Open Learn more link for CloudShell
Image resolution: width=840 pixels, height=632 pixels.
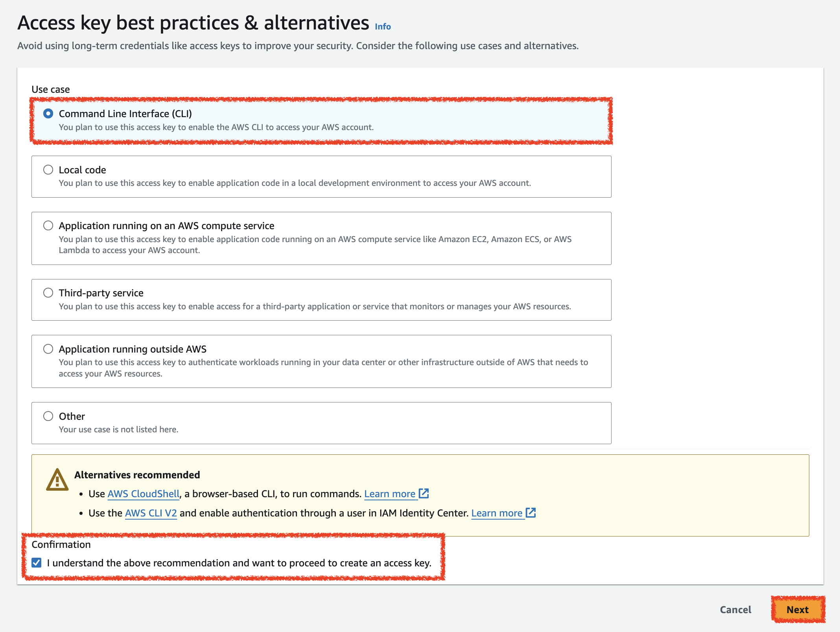390,494
